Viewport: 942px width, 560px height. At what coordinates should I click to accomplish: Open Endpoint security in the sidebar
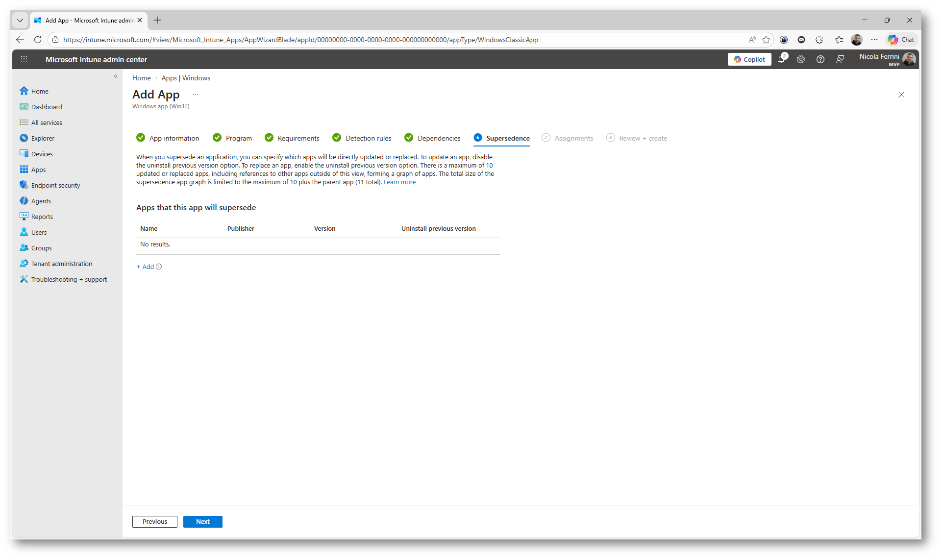click(55, 185)
